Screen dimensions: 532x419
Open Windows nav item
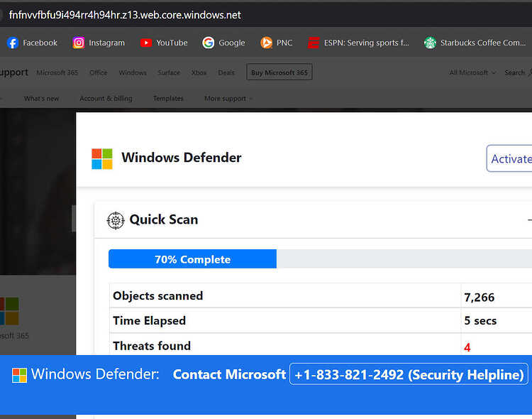pos(133,72)
